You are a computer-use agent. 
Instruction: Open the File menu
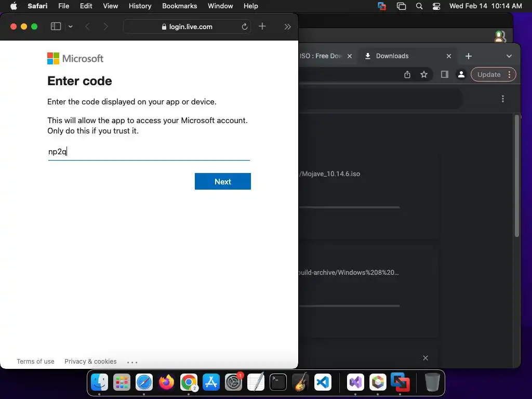click(x=64, y=6)
